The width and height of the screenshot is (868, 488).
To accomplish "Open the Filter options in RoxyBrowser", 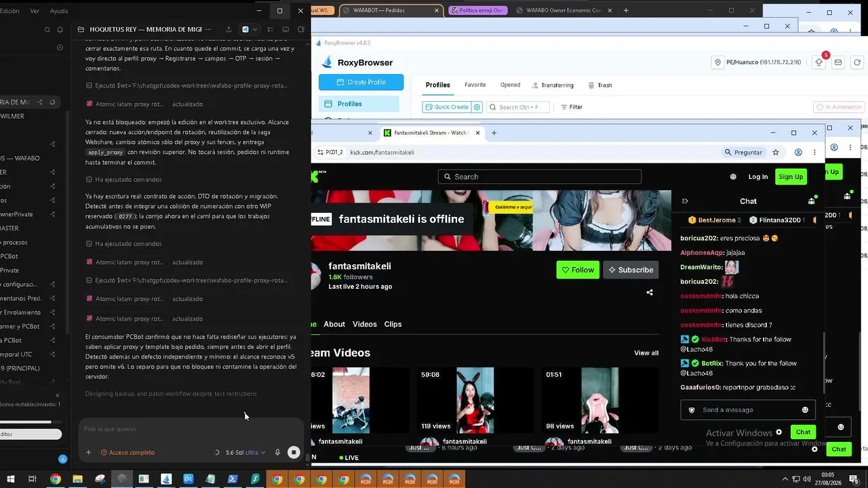I will (572, 107).
